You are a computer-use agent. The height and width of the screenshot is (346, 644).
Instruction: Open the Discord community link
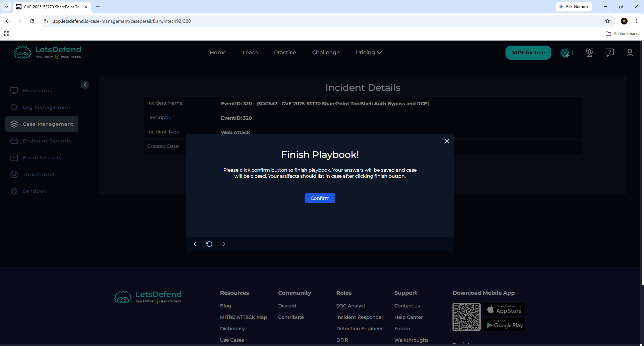(287, 306)
